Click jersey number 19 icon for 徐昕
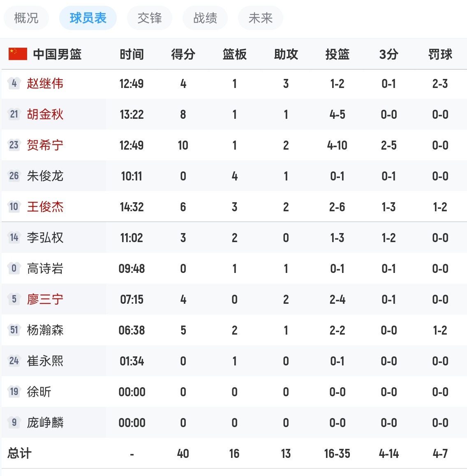Image resolution: width=467 pixels, height=476 pixels. pos(14,391)
